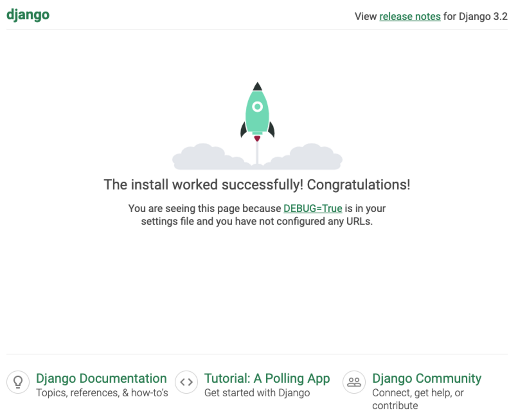Open the Django Documentation link

tap(101, 378)
